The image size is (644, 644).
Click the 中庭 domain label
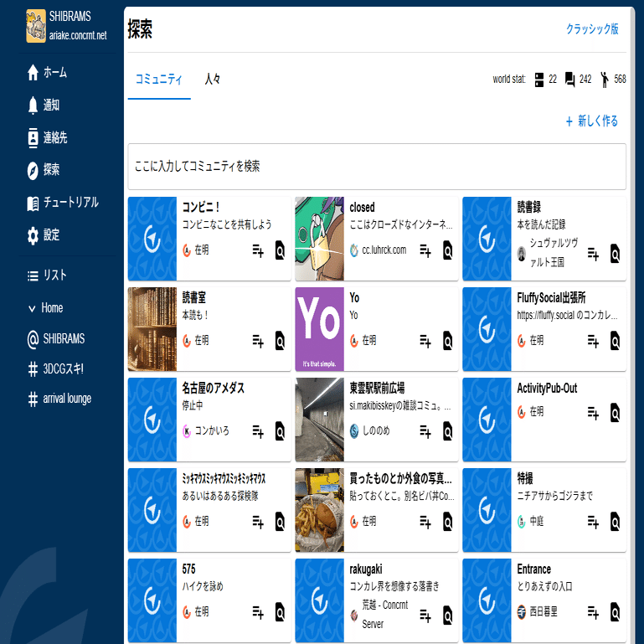(537, 521)
